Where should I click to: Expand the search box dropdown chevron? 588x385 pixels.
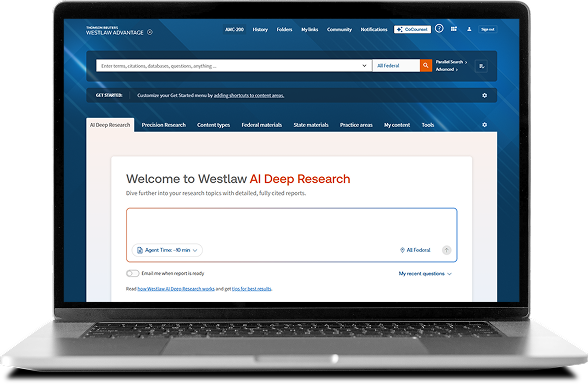364,66
